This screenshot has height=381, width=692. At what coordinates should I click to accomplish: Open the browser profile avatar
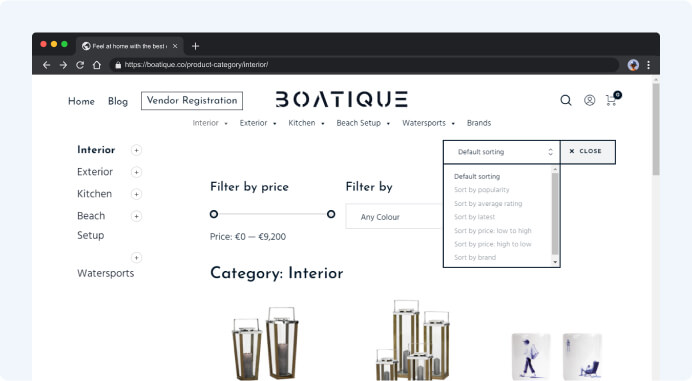click(633, 65)
